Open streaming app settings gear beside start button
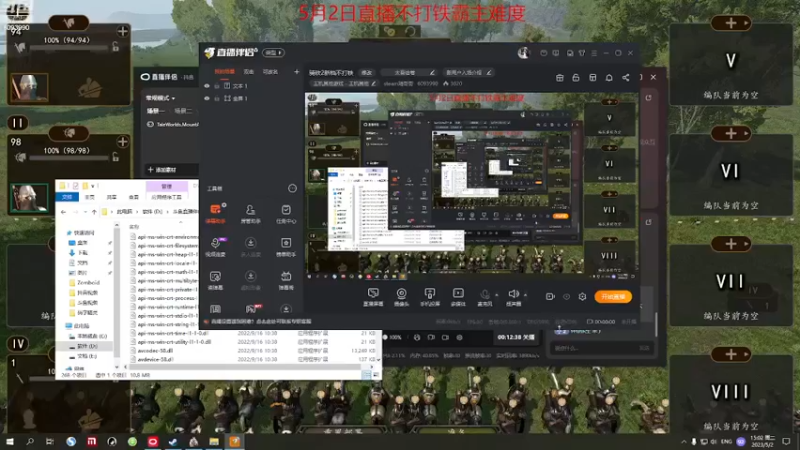Viewport: 800px width, 450px height. coord(582,296)
